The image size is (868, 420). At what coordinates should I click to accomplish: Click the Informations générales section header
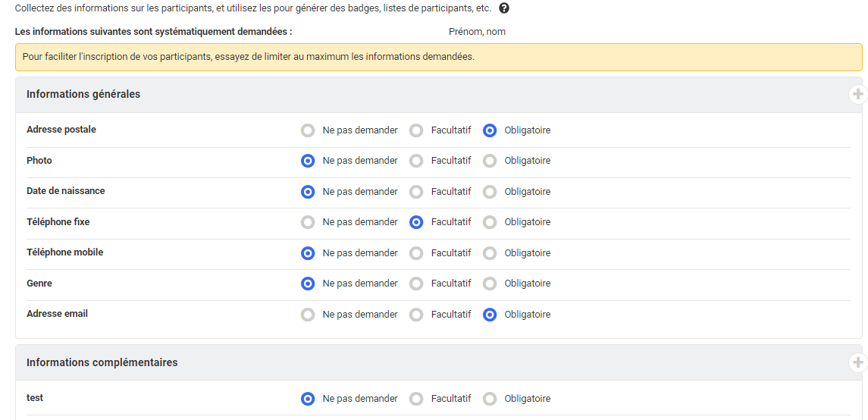(83, 95)
